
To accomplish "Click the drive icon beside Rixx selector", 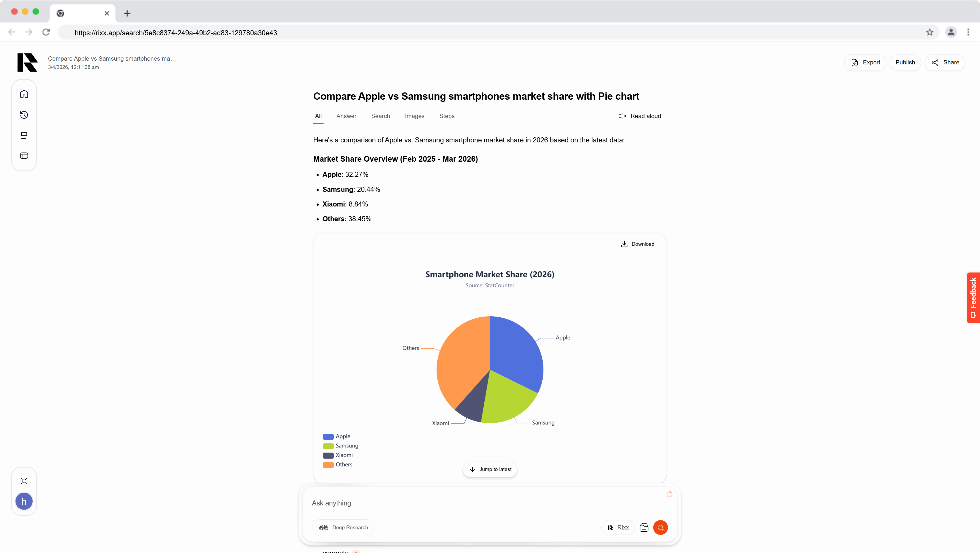I will 644,528.
